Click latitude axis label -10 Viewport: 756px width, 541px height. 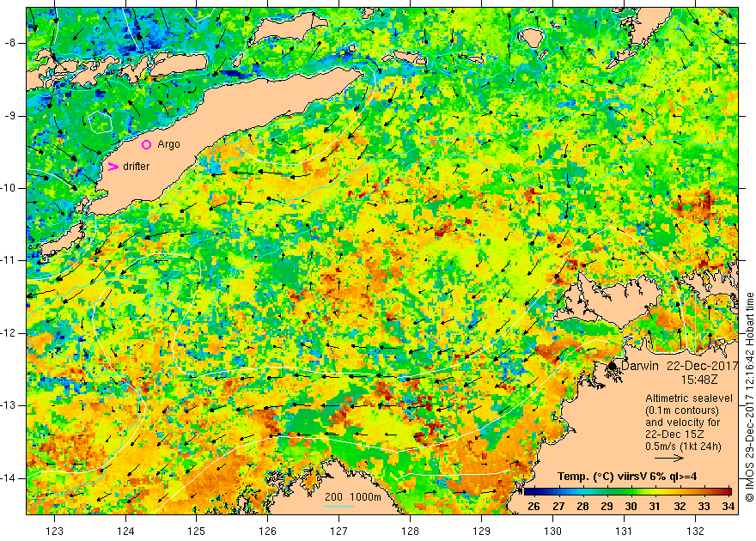click(x=8, y=188)
